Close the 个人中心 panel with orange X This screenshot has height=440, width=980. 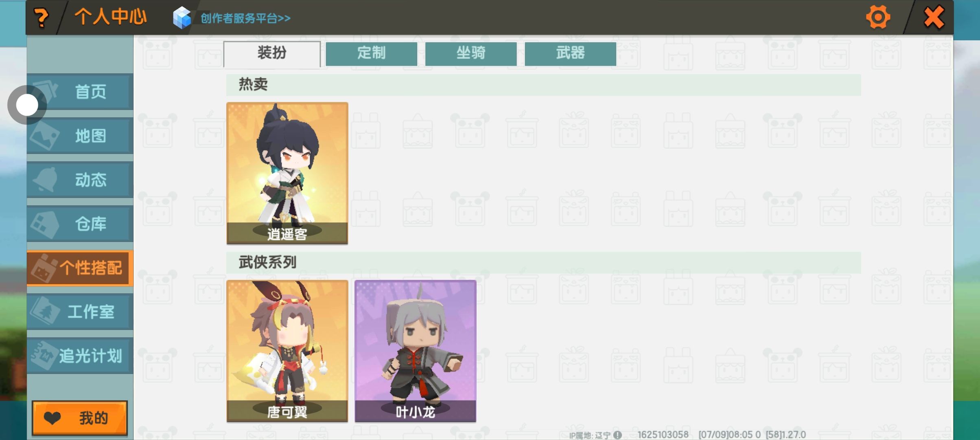tap(934, 18)
